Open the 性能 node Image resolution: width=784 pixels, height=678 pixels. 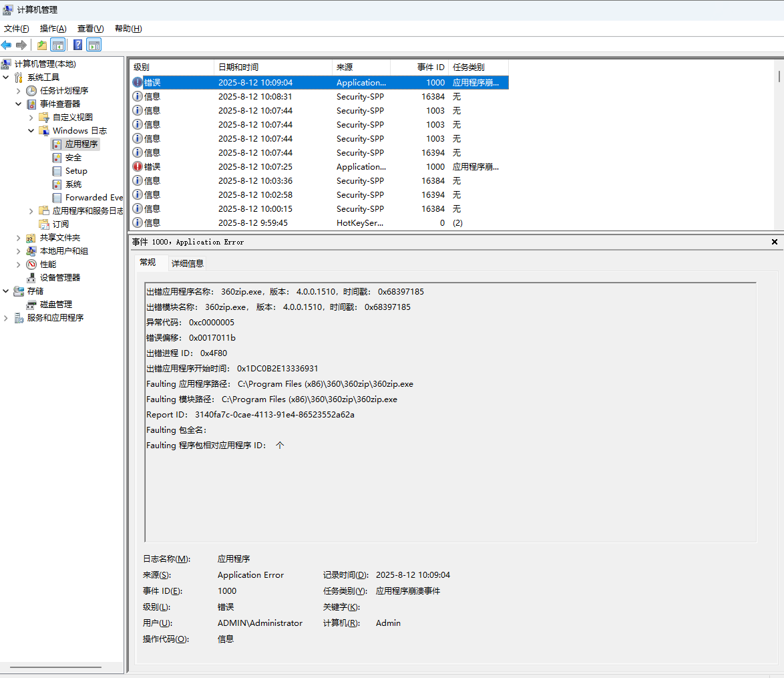[47, 264]
